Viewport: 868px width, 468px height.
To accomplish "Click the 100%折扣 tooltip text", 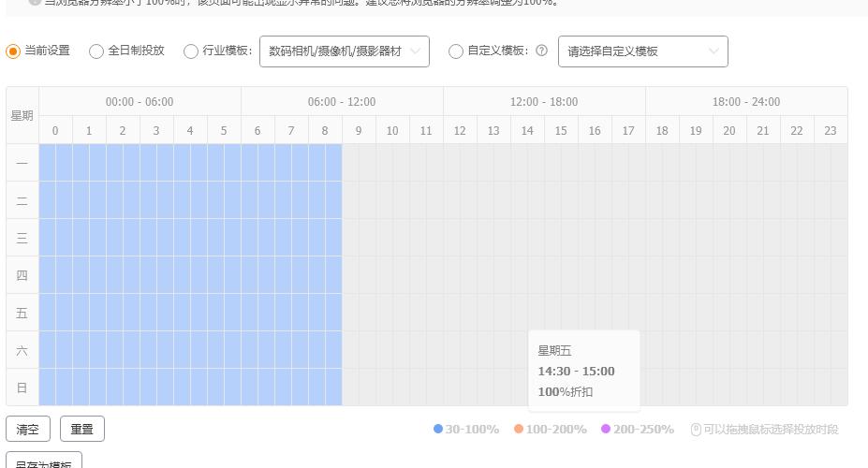I will coord(566,391).
